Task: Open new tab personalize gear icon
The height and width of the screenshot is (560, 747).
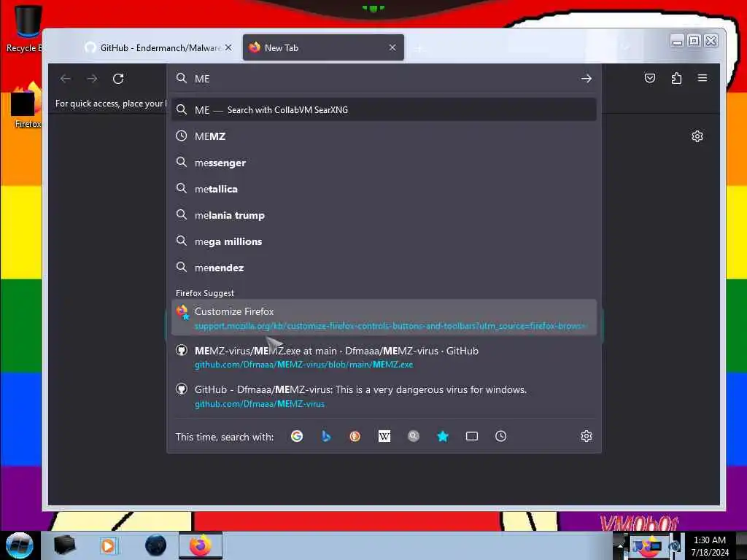Action: 697,136
